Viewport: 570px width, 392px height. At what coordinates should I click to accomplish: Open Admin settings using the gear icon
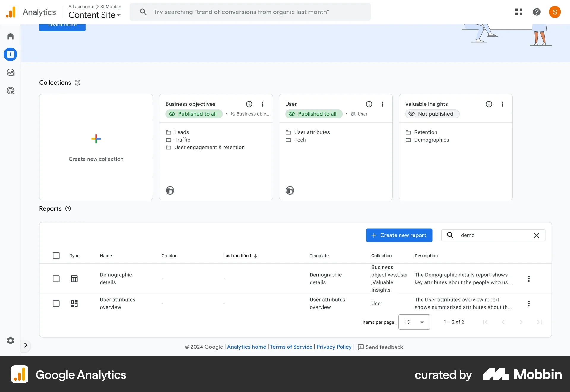(10, 340)
